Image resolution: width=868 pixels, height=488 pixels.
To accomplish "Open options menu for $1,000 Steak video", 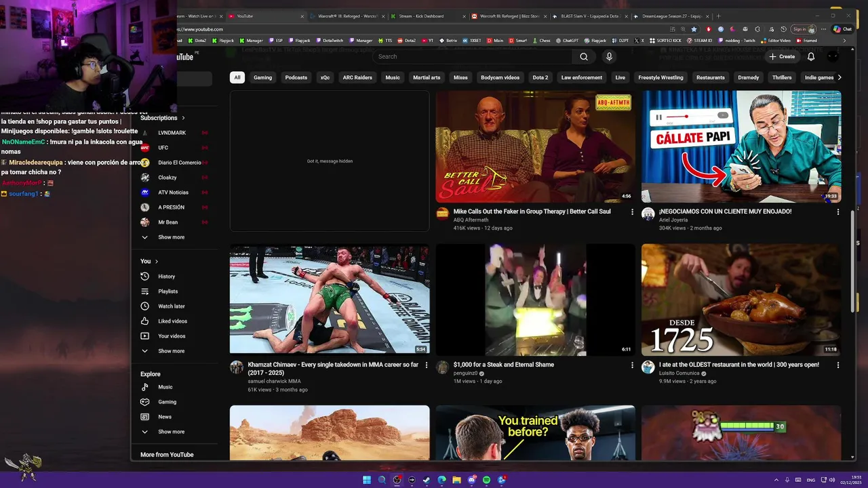I will [632, 365].
